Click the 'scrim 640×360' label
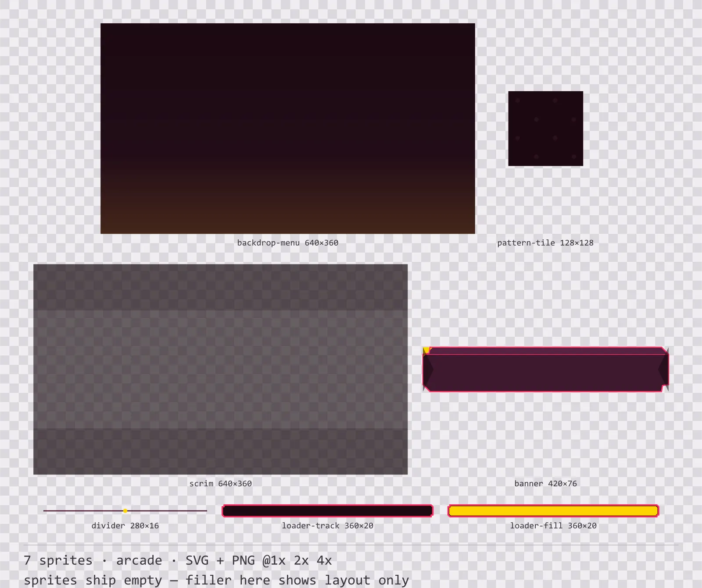 click(221, 483)
